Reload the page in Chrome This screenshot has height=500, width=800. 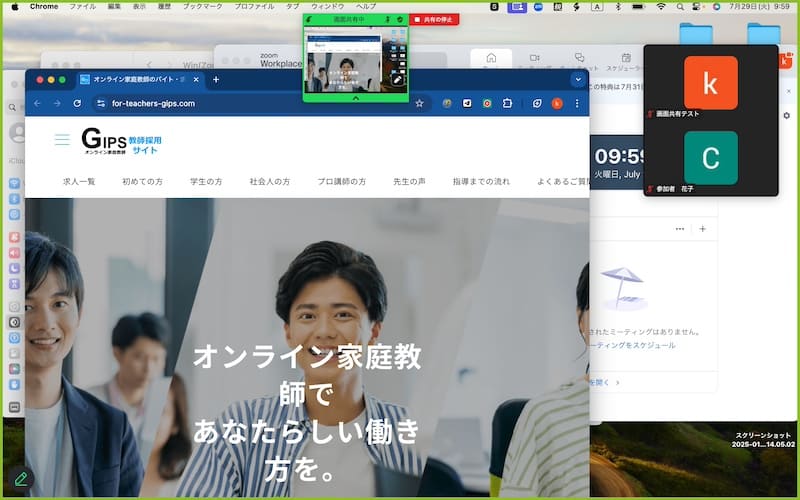click(x=77, y=103)
